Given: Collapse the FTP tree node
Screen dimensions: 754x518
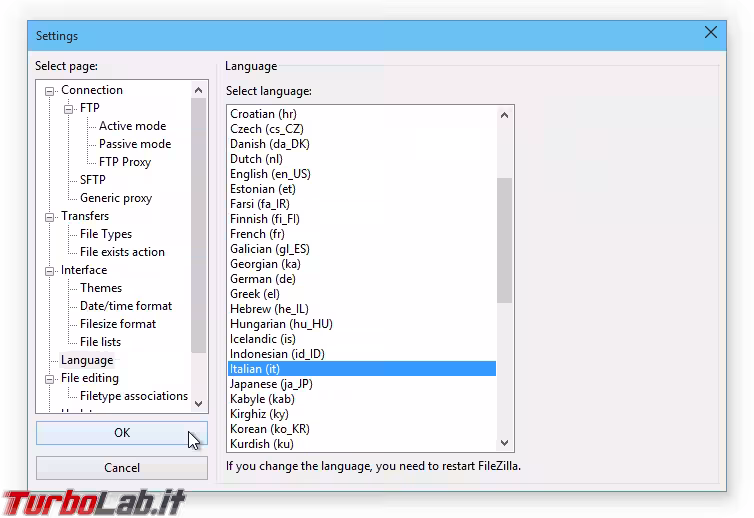Looking at the screenshot, I should point(69,108).
